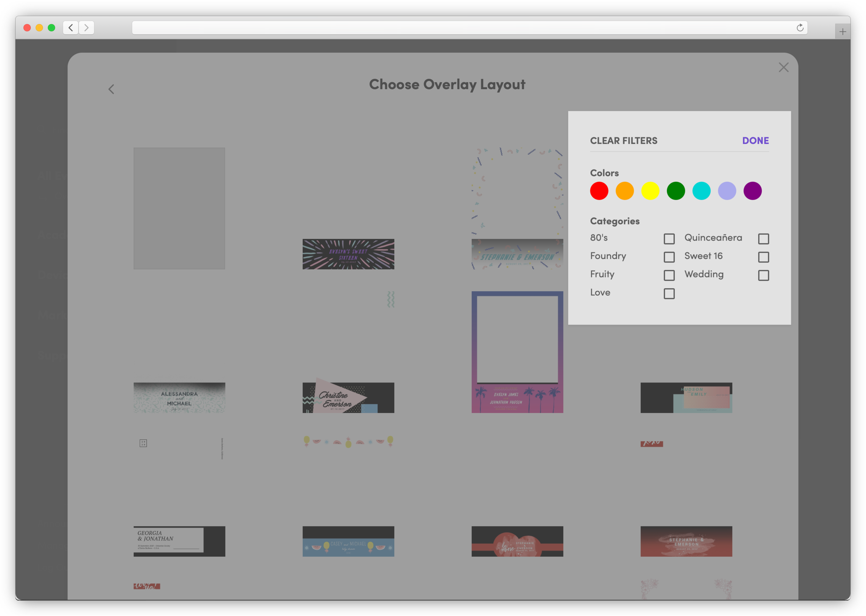Check the 80's category checkbox

pos(669,239)
